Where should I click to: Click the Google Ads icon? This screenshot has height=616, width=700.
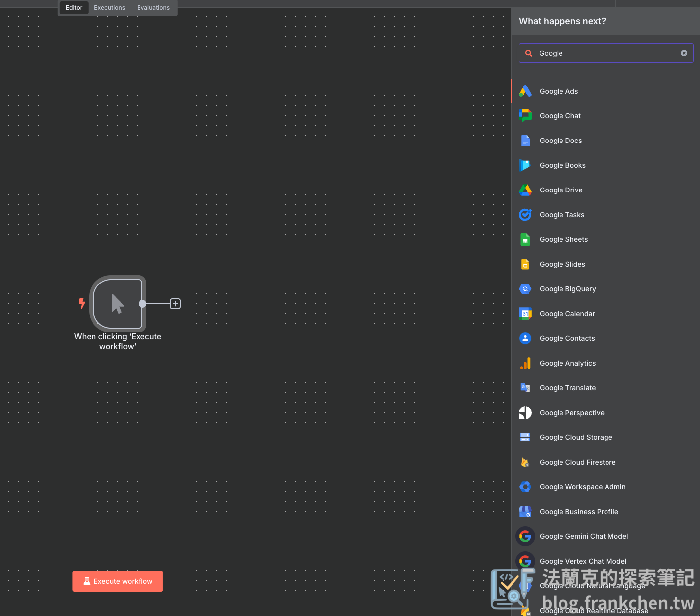pyautogui.click(x=525, y=91)
